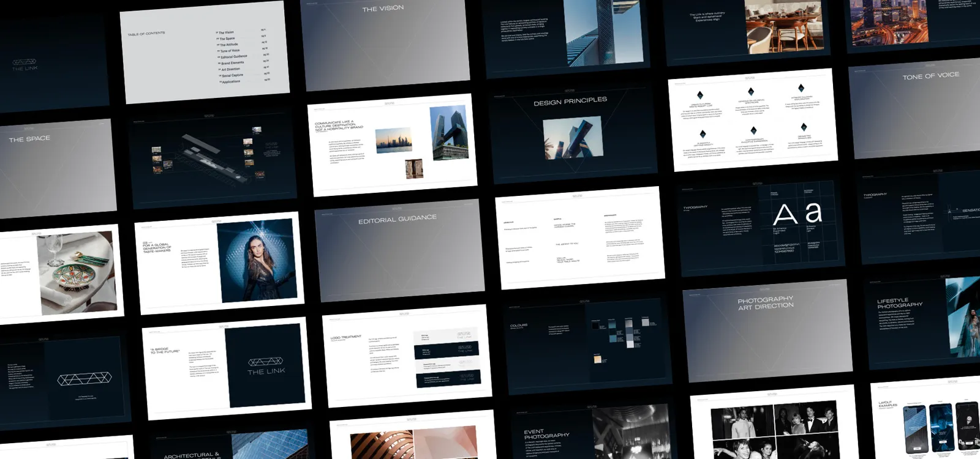Click the outlined geometric logo on the bottom-left dark slide
The height and width of the screenshot is (459, 980).
pos(85,379)
